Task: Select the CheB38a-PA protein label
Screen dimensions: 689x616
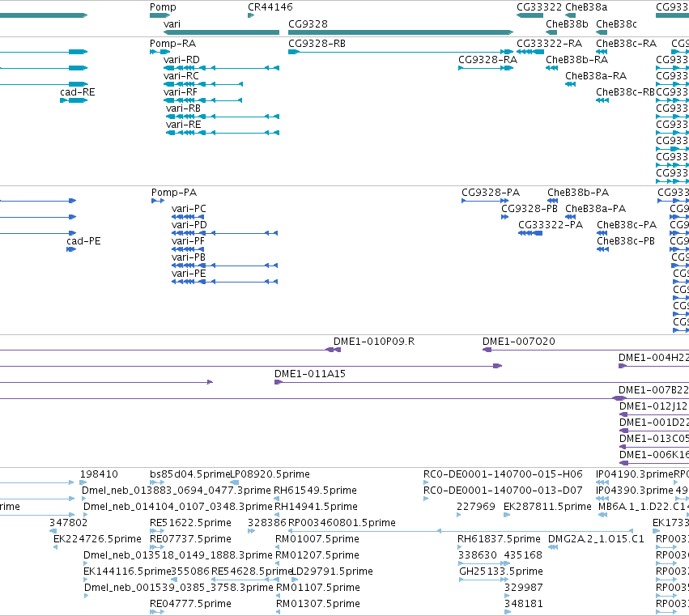Action: click(595, 209)
